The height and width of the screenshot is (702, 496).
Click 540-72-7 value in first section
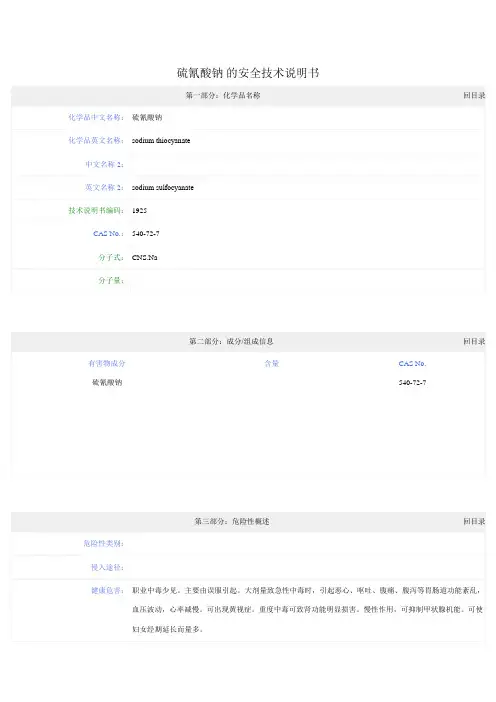click(146, 234)
